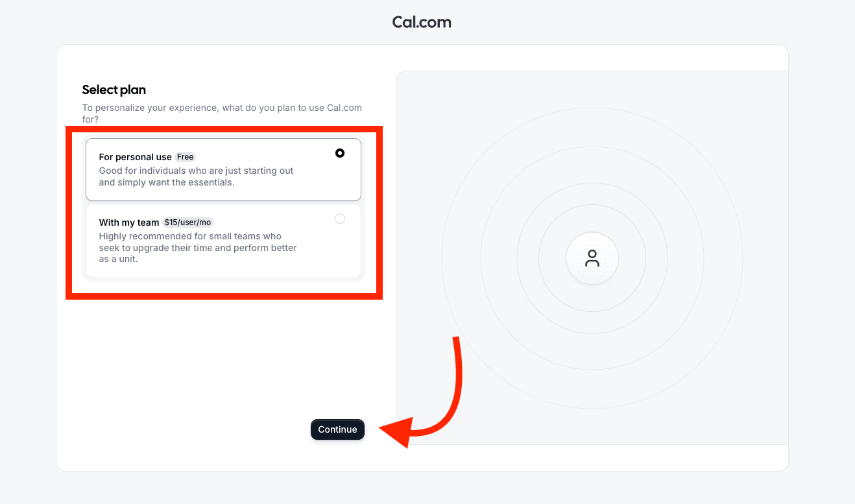Choose the With my team plan option
The width and height of the screenshot is (855, 504).
(223, 241)
